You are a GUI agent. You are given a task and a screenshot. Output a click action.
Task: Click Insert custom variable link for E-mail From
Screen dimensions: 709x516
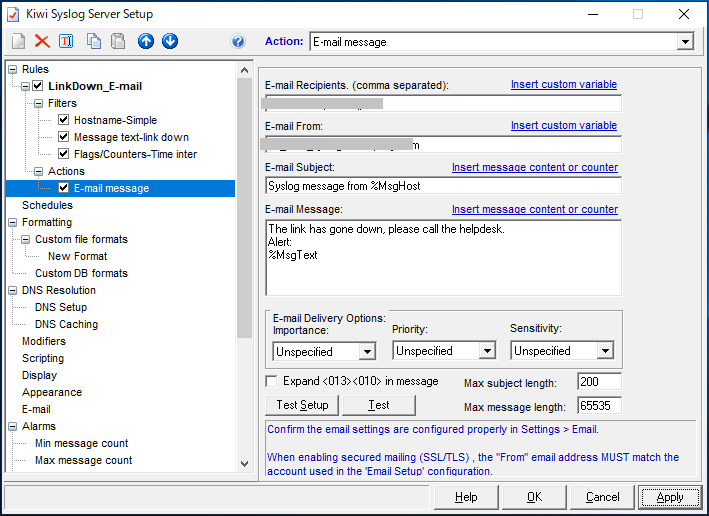(x=564, y=125)
